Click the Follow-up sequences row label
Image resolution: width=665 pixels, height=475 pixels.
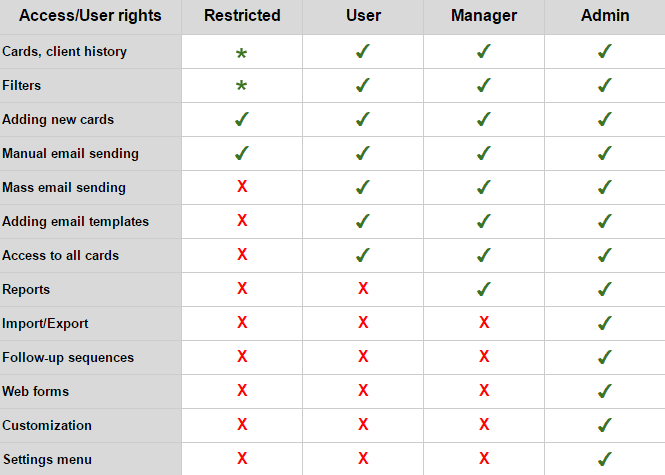point(68,358)
